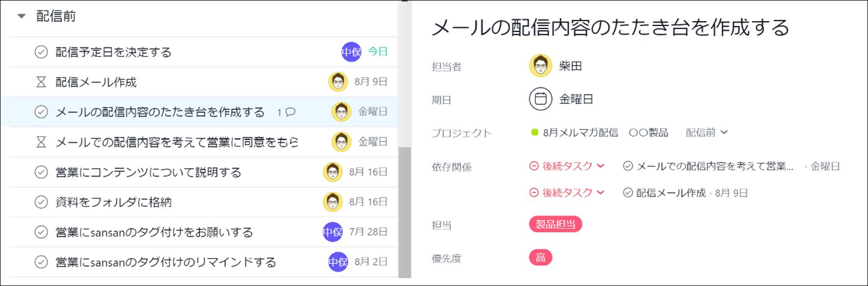The height and width of the screenshot is (286, 868).
Task: Open the comment bubble icon on selected task
Action: point(290,112)
